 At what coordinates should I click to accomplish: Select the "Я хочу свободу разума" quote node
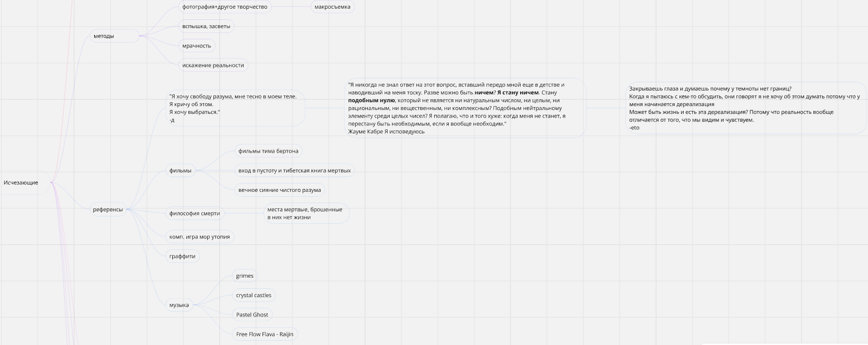click(x=233, y=108)
